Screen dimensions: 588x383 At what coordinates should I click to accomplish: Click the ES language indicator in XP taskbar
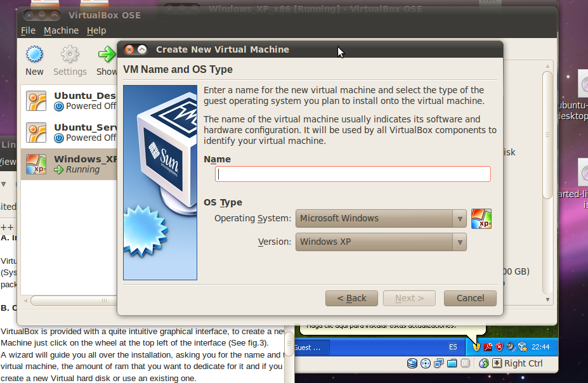(x=453, y=347)
